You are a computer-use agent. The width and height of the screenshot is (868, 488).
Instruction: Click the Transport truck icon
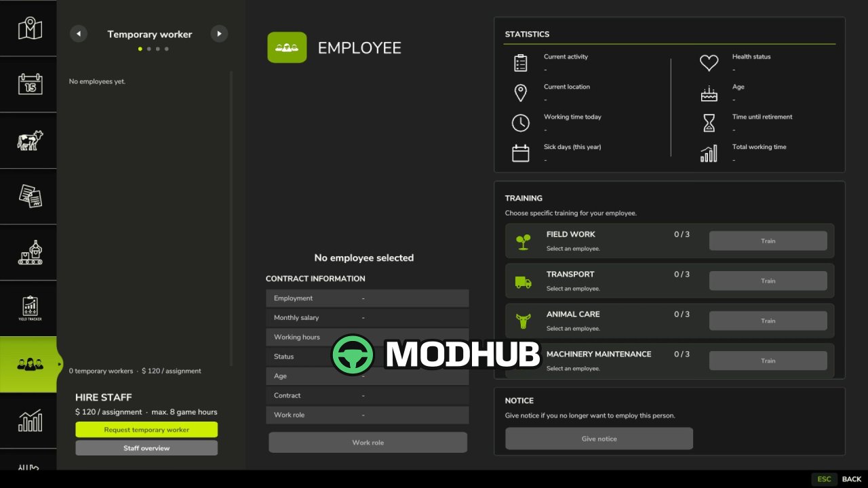point(523,282)
